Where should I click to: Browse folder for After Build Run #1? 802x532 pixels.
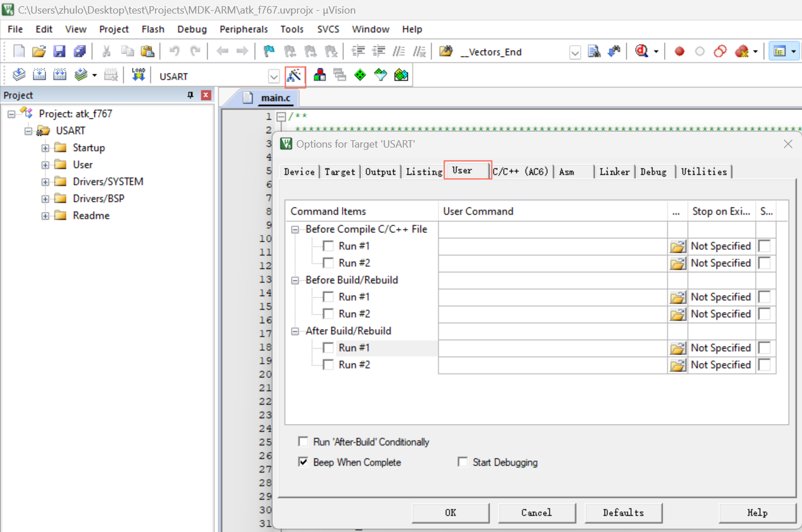[x=677, y=348]
